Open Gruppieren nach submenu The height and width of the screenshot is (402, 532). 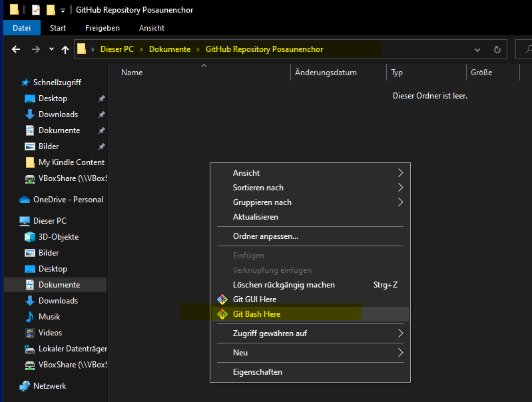(310, 202)
